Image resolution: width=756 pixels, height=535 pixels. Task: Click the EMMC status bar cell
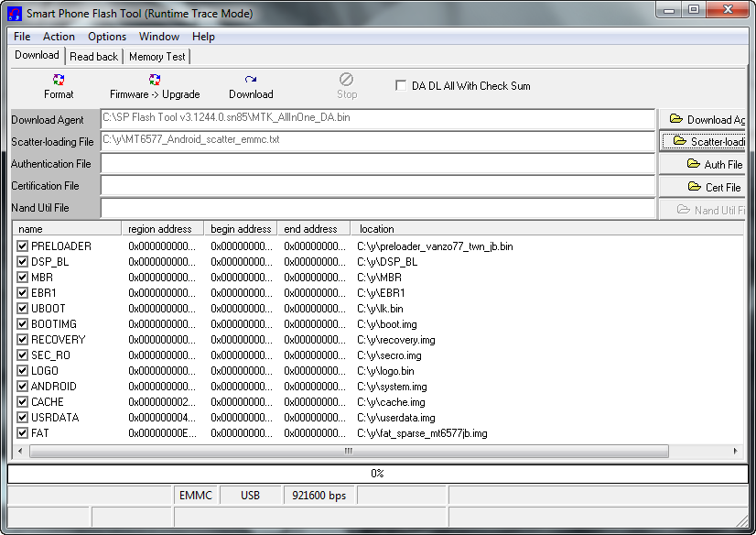point(196,496)
